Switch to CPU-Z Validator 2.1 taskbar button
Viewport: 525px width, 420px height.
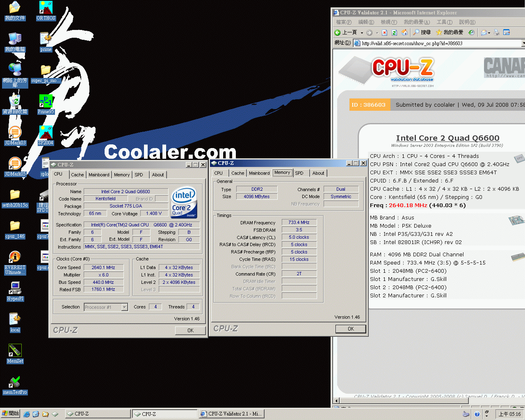[231, 414]
